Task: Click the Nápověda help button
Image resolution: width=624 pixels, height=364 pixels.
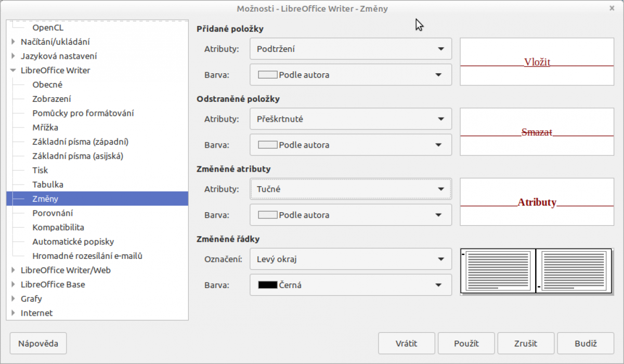Action: 38,343
